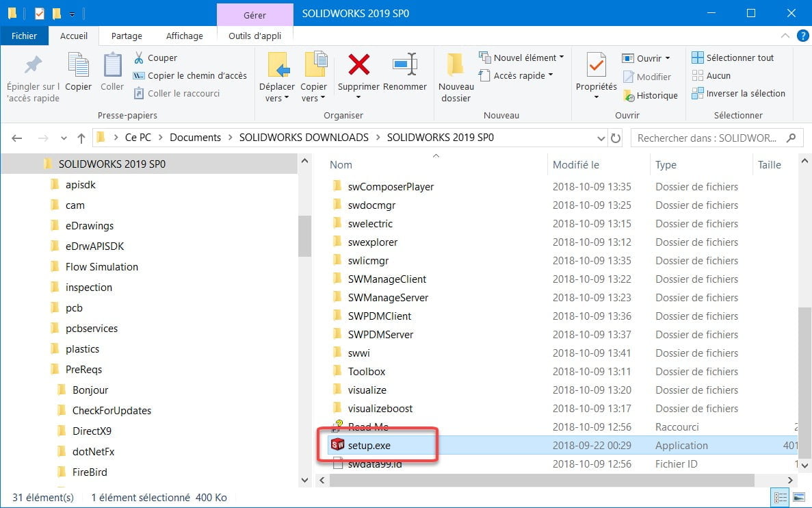The height and width of the screenshot is (508, 812).
Task: Open Quick Access Toolbar customize arrow
Action: coord(72,14)
